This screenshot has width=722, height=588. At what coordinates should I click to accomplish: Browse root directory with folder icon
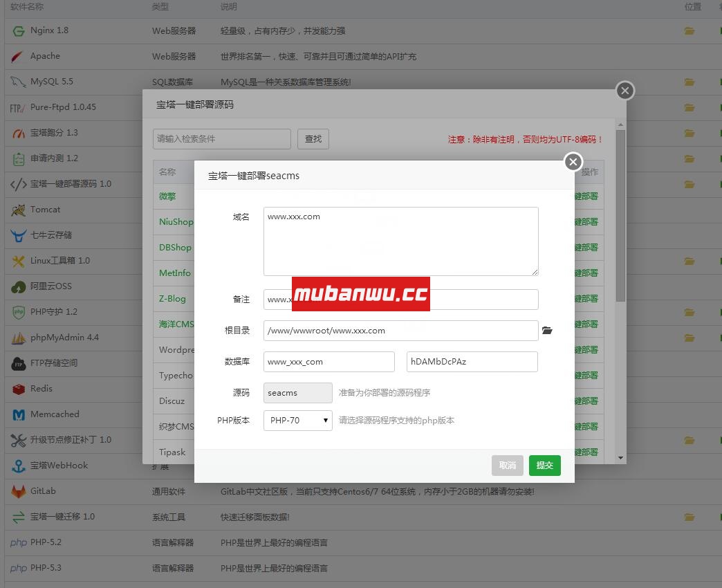point(547,330)
